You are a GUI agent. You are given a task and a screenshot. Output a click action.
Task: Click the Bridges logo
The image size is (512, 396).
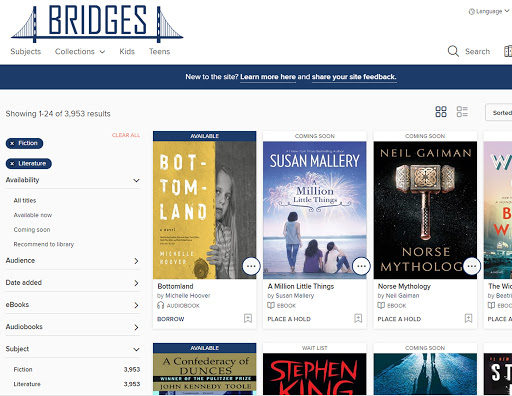(97, 24)
